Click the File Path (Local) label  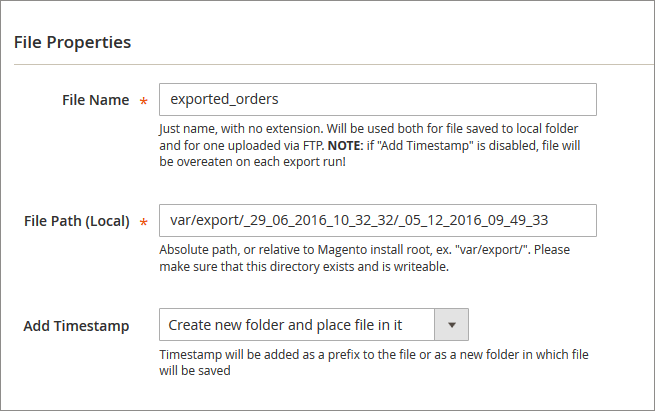[77, 220]
